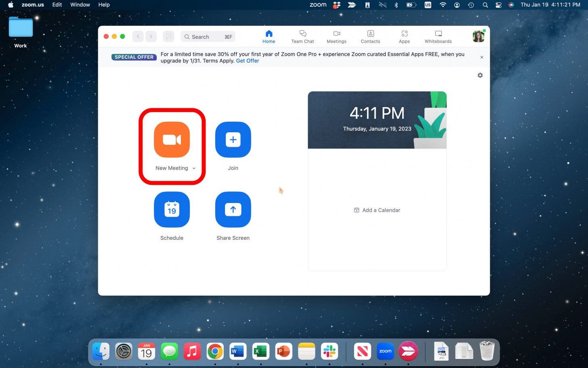Click Add a Calendar
The image size is (588, 368).
click(x=377, y=210)
